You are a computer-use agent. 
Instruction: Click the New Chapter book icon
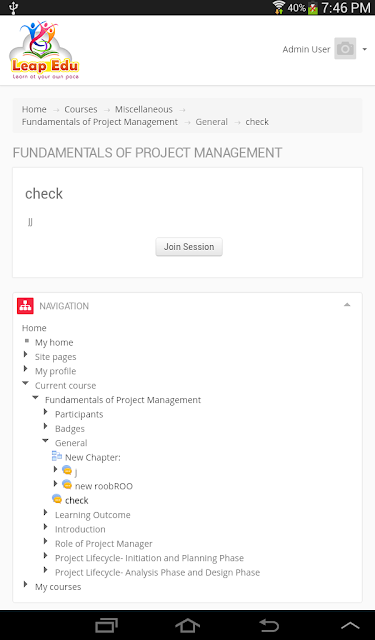click(x=57, y=456)
